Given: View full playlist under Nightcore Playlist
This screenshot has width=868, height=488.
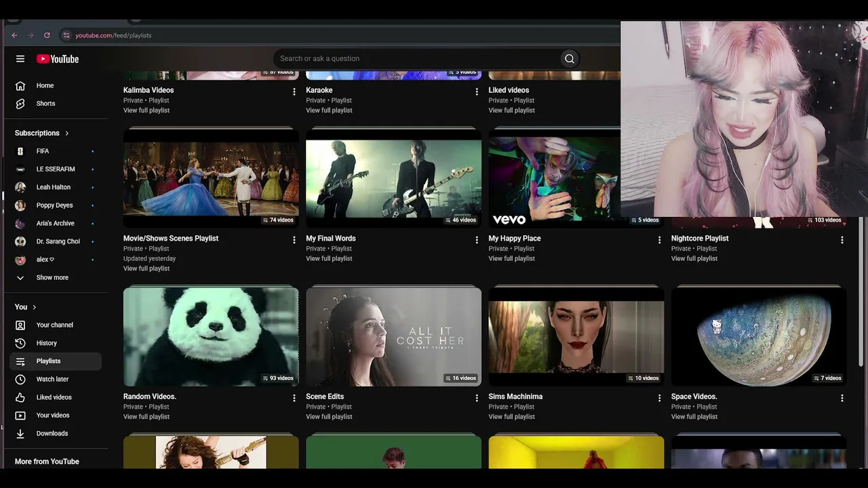Looking at the screenshot, I should click(694, 258).
